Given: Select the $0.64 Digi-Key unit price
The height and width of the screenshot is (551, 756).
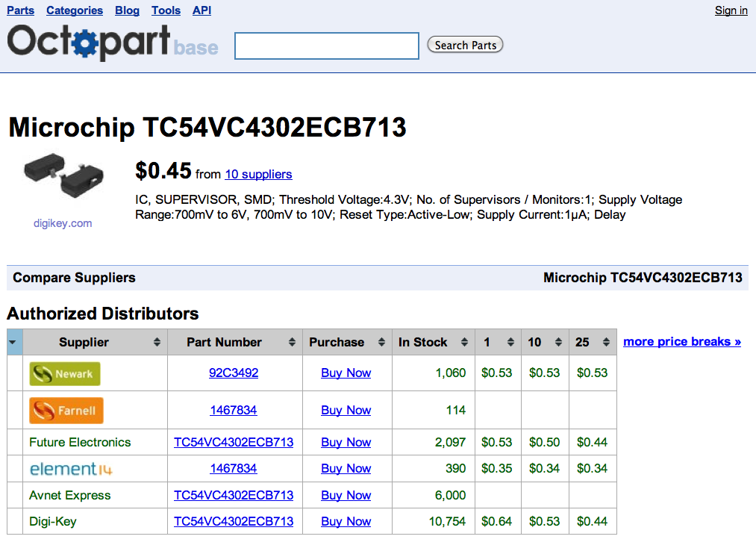Looking at the screenshot, I should [496, 522].
